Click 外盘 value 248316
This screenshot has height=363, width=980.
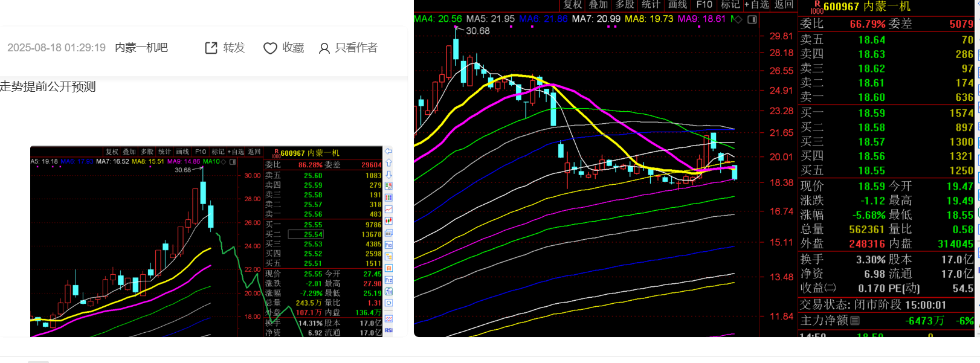tap(867, 244)
